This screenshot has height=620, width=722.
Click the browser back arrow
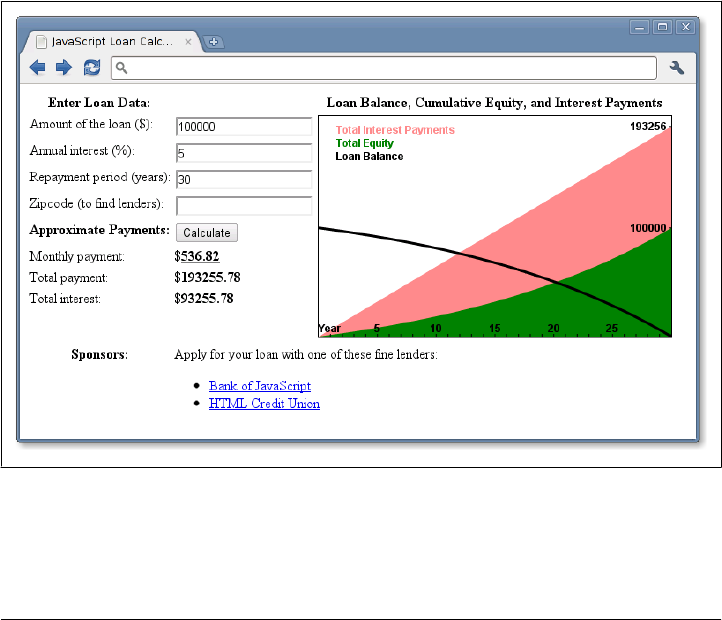coord(37,68)
